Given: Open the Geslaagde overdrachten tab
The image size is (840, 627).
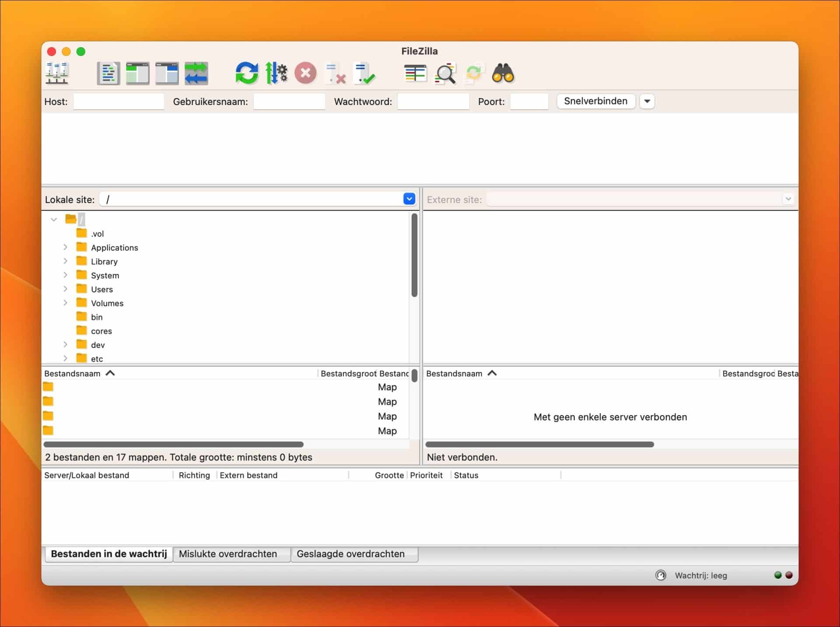Looking at the screenshot, I should (x=354, y=554).
